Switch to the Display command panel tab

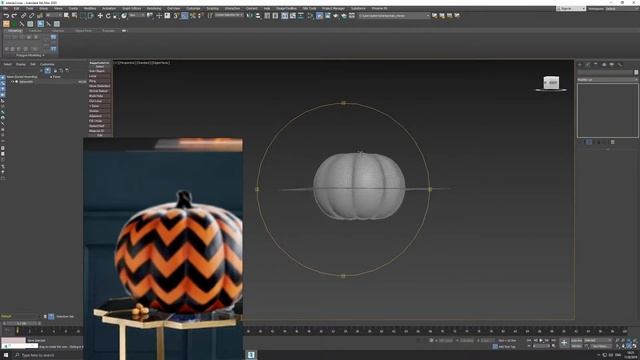click(x=611, y=64)
